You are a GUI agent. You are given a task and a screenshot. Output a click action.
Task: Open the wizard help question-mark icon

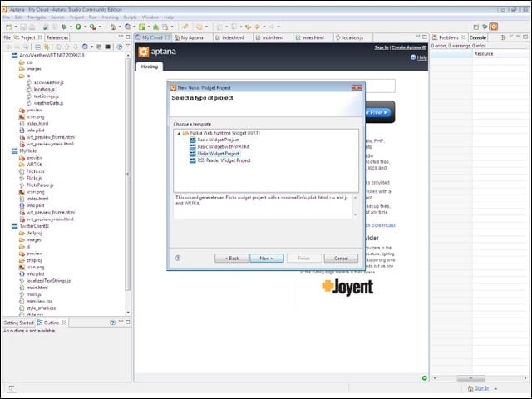click(178, 259)
